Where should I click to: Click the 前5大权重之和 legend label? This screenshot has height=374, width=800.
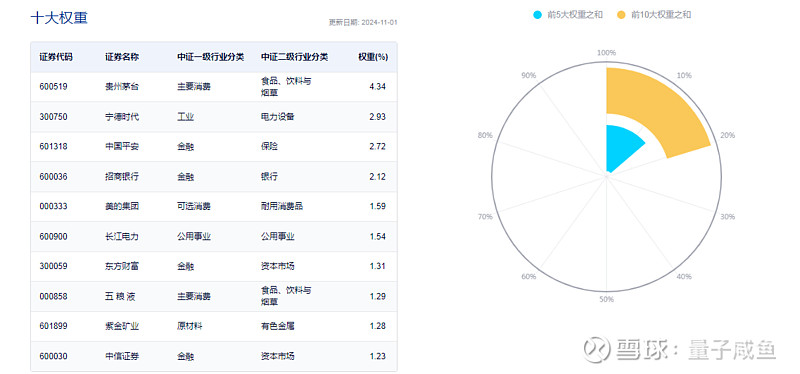574,15
